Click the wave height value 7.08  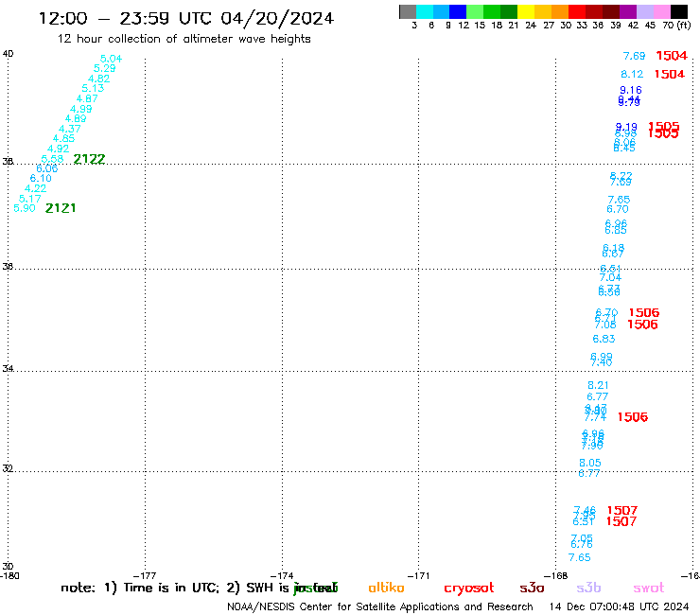click(x=605, y=325)
